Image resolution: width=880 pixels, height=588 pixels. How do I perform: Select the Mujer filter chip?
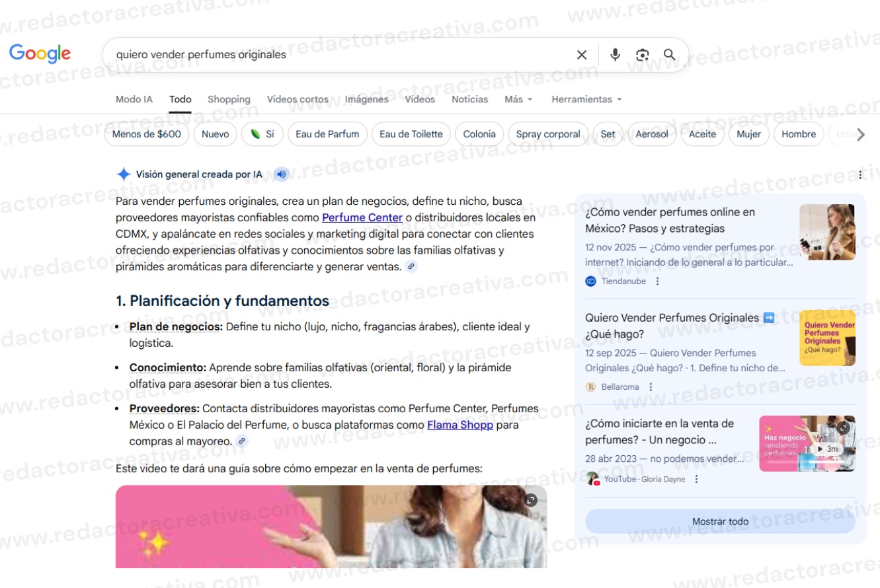click(748, 134)
